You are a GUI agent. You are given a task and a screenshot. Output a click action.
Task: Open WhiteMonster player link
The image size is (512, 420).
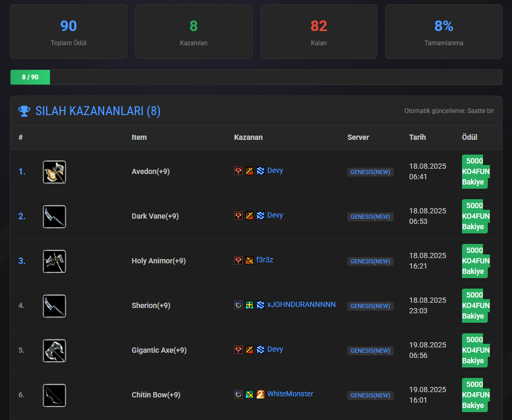point(290,394)
